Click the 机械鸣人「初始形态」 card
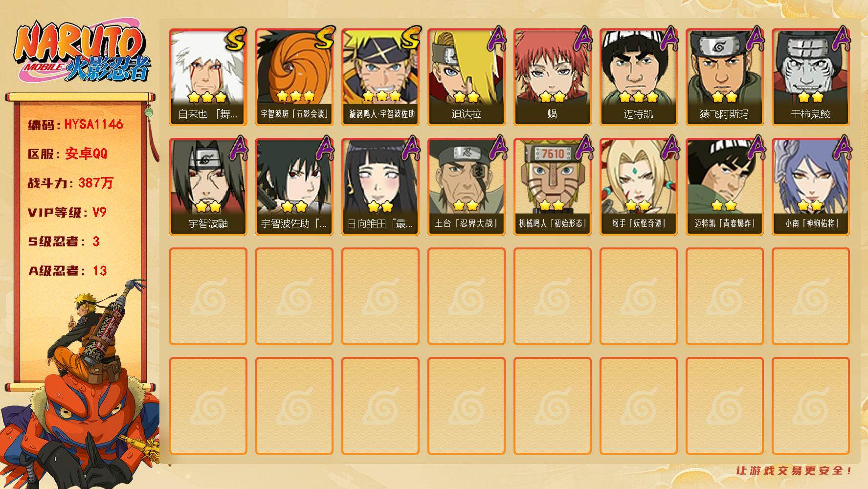Viewport: 868px width, 489px height. [552, 187]
